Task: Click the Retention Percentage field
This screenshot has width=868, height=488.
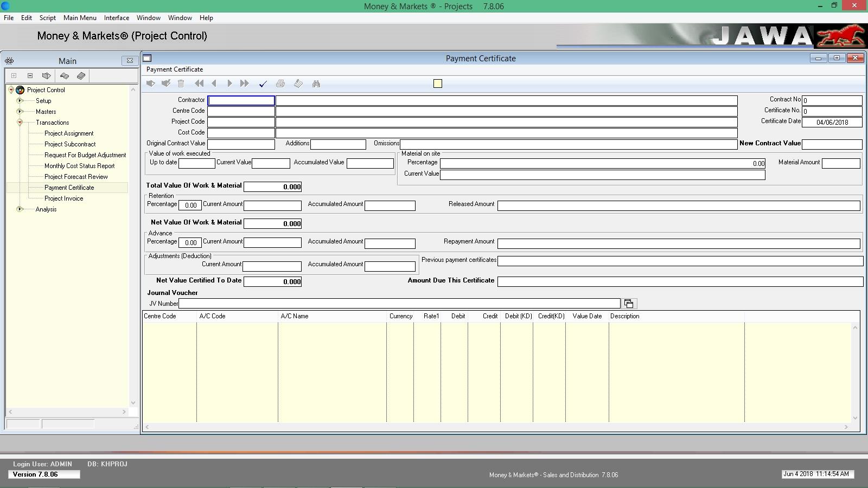Action: pyautogui.click(x=190, y=206)
